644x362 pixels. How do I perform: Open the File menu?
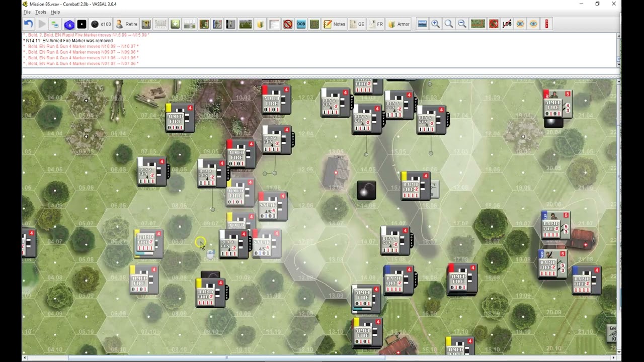27,12
